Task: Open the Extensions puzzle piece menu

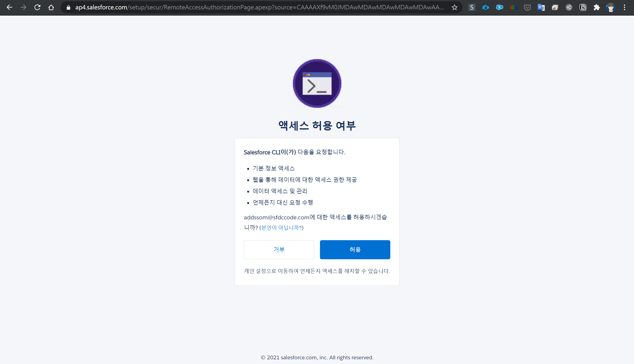Action: [597, 7]
